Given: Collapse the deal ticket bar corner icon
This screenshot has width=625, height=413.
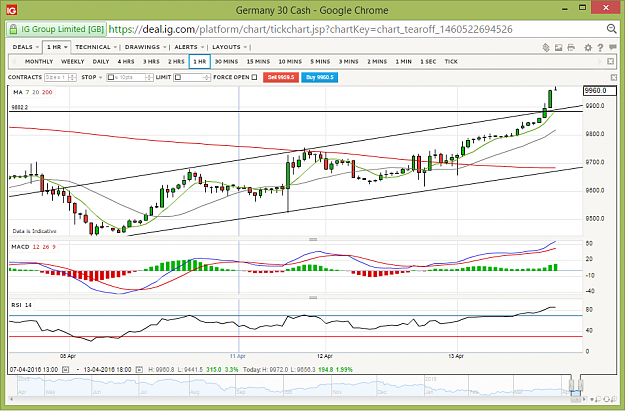Looking at the screenshot, I should pos(613,77).
